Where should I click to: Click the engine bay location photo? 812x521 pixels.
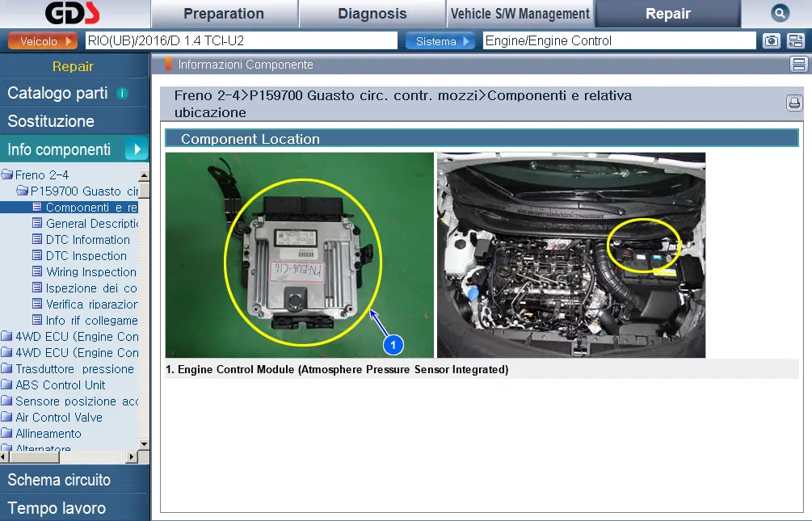point(570,254)
